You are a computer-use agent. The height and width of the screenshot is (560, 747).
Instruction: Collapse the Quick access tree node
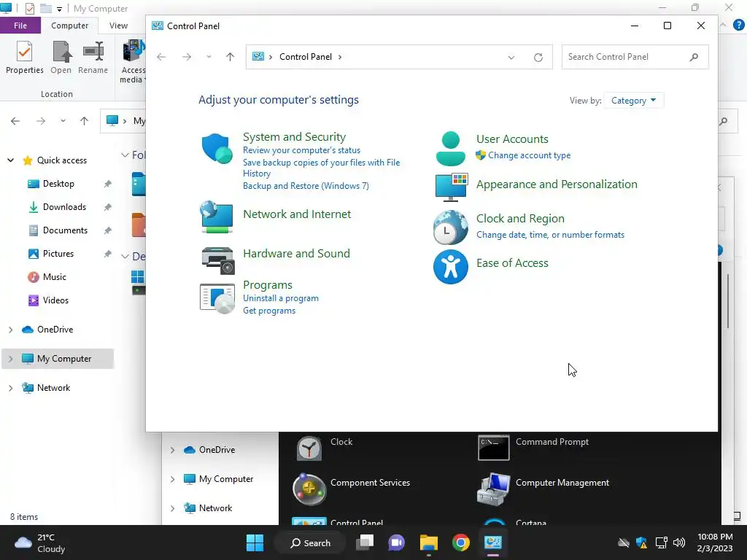[10, 160]
